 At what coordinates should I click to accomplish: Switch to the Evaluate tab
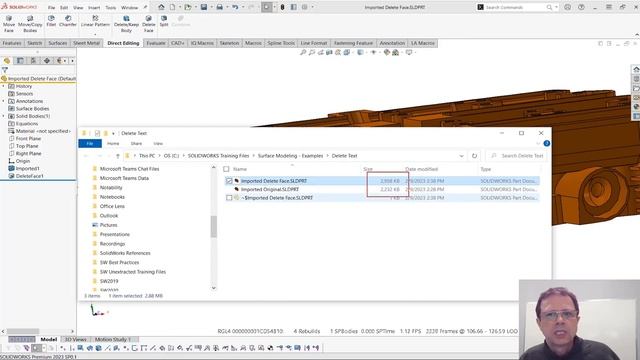click(x=156, y=43)
